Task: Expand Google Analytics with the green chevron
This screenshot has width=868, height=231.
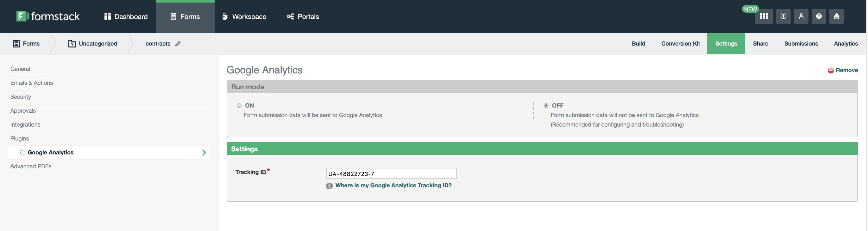Action: point(204,153)
